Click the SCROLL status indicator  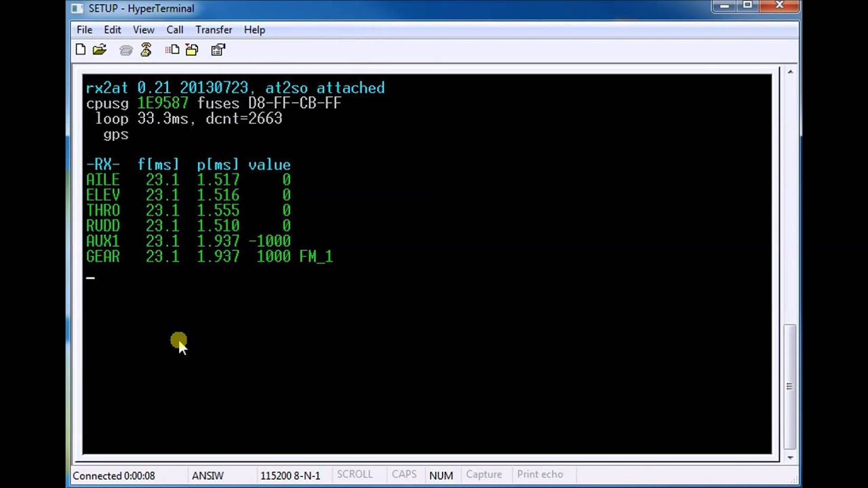[x=355, y=475]
